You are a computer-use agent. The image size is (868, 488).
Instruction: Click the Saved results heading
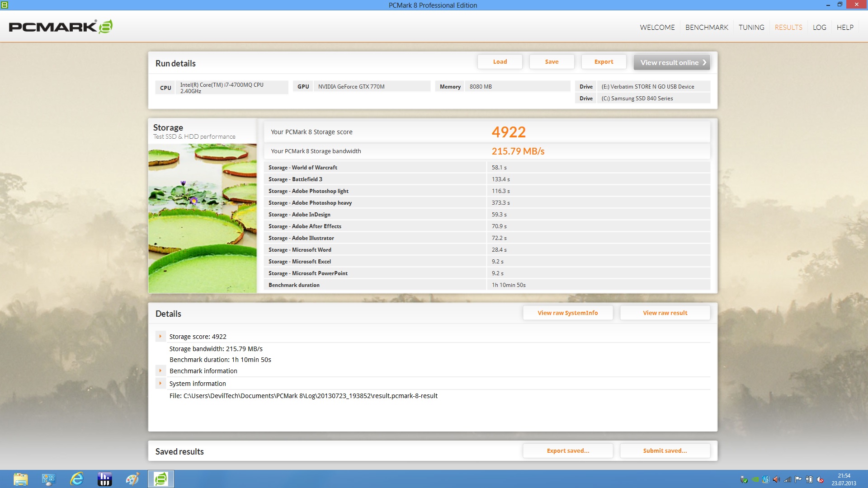click(179, 451)
